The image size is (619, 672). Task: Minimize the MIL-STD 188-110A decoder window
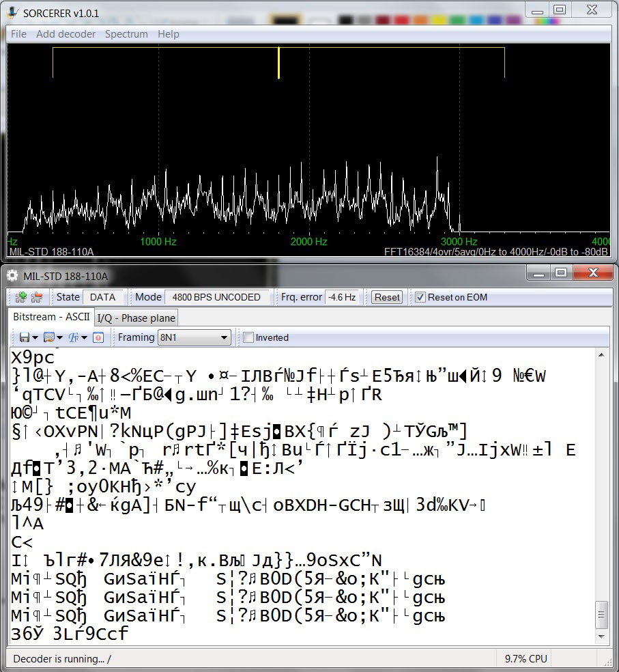pos(539,273)
